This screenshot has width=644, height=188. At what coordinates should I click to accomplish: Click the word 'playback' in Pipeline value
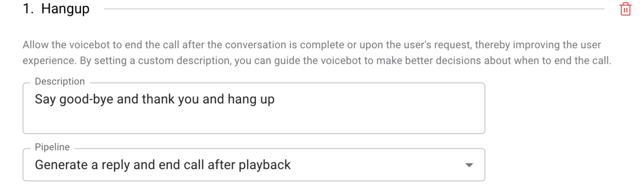tap(264, 165)
